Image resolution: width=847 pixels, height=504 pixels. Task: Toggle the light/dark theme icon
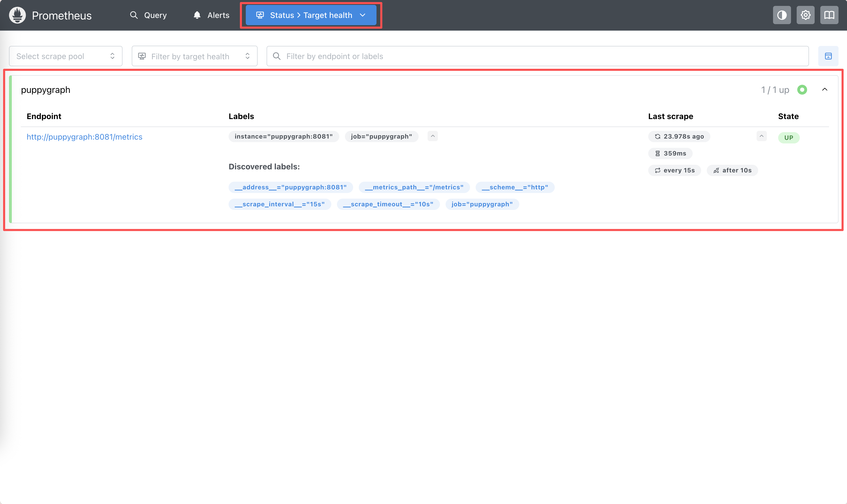click(782, 15)
